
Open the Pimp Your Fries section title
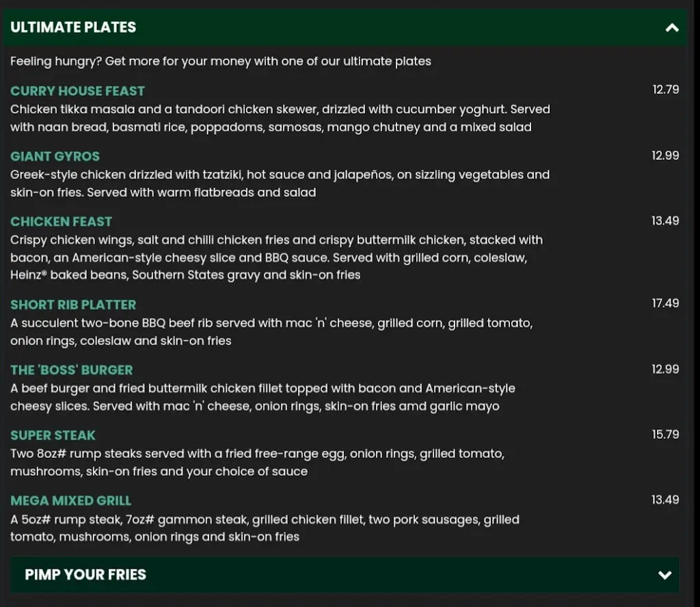coord(85,574)
